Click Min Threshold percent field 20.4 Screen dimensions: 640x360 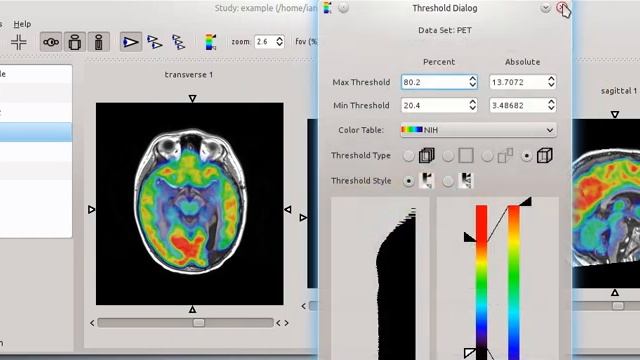click(434, 105)
